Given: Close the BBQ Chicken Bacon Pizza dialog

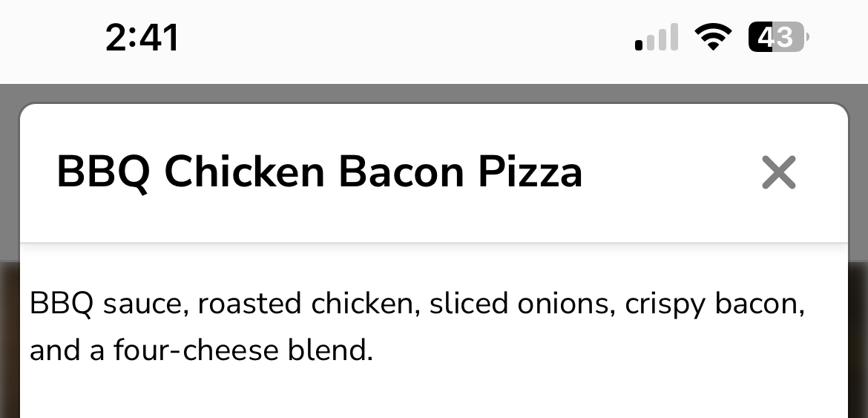Looking at the screenshot, I should tap(778, 173).
